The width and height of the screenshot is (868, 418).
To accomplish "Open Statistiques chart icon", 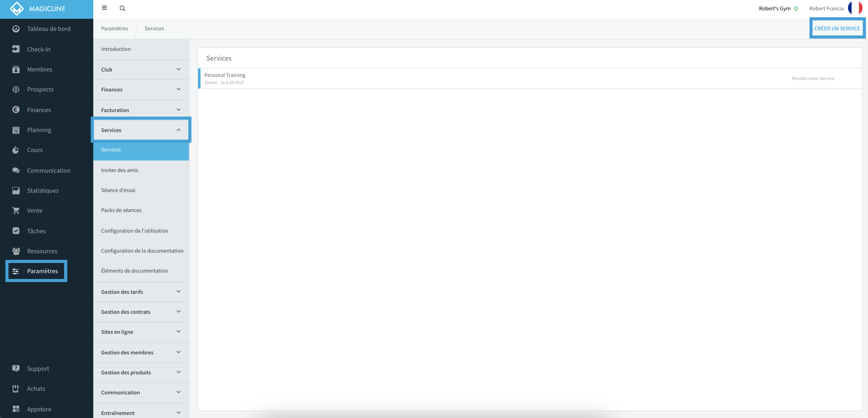I will click(16, 191).
